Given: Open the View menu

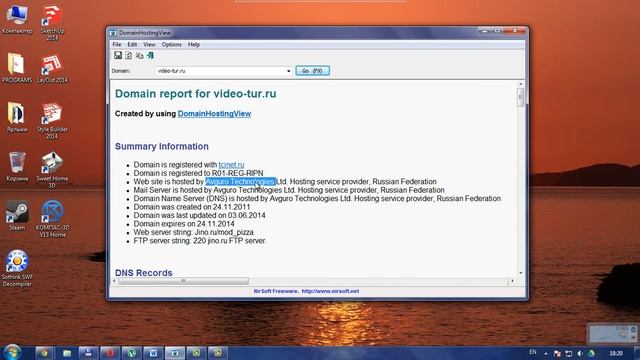Looking at the screenshot, I should point(149,44).
